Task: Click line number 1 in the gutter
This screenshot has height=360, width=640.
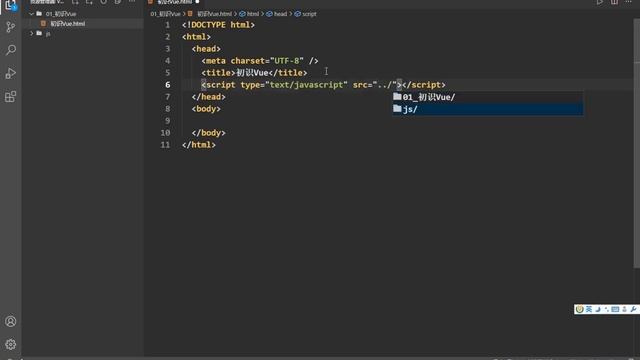Action: click(x=168, y=25)
